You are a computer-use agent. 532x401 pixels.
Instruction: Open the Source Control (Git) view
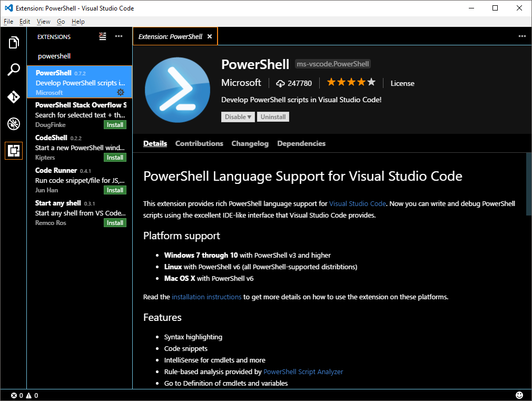coord(14,97)
